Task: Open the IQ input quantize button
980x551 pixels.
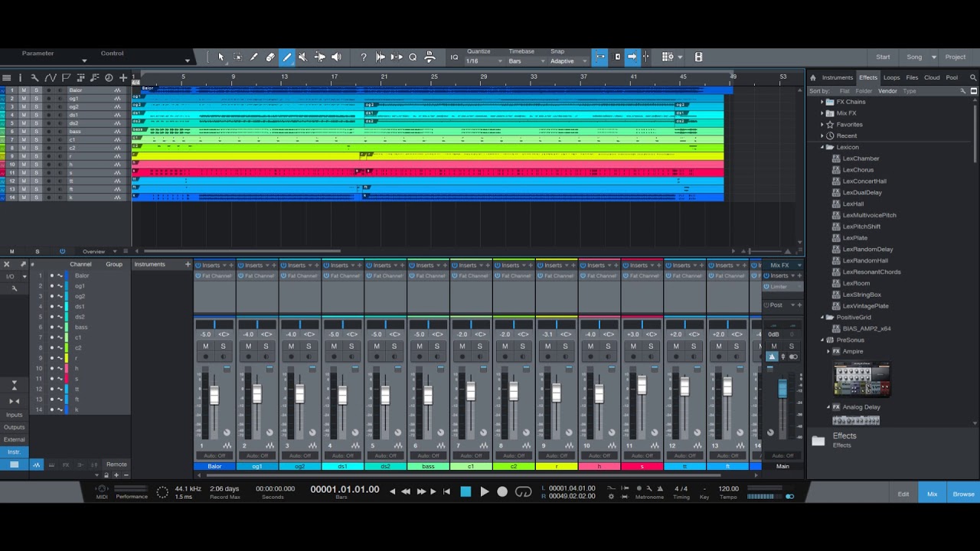Action: pos(454,57)
